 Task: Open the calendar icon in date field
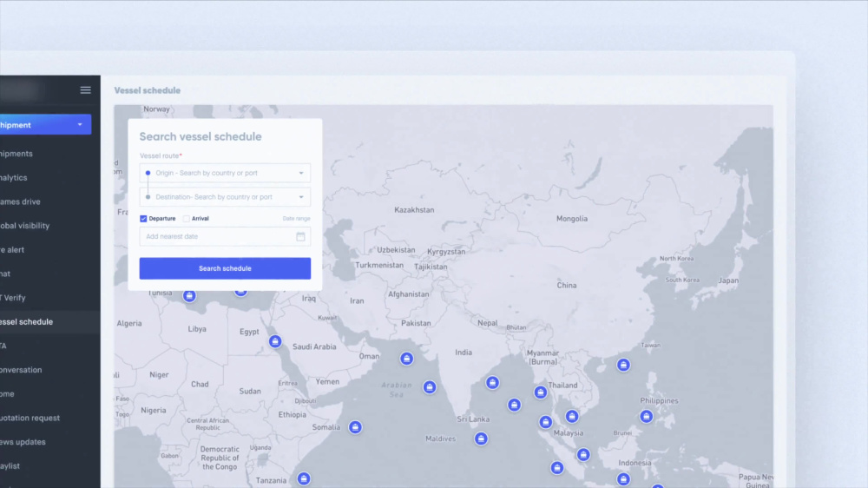300,236
